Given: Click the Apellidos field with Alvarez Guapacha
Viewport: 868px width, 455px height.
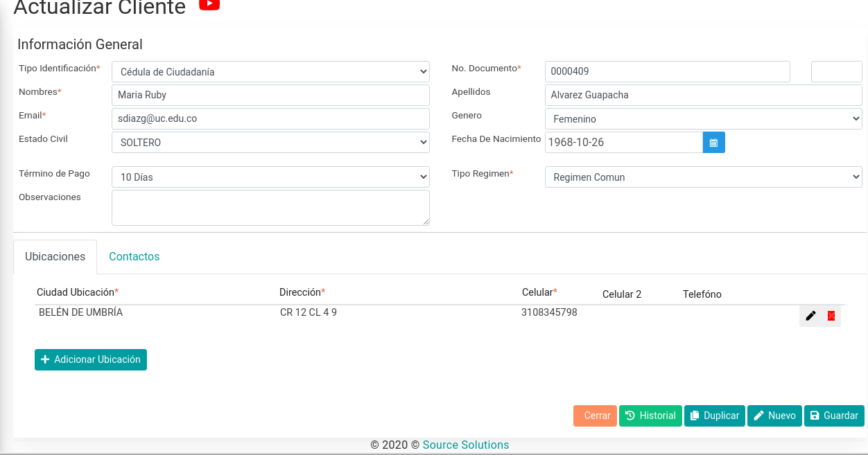Looking at the screenshot, I should pyautogui.click(x=703, y=95).
